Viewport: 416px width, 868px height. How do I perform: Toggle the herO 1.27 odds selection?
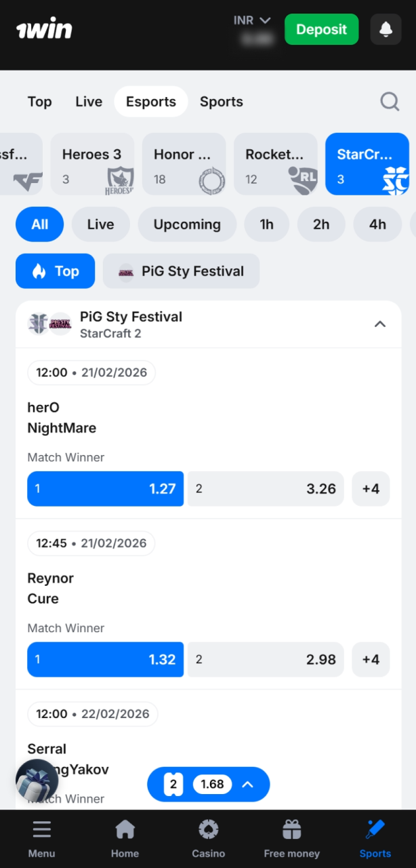pyautogui.click(x=105, y=489)
